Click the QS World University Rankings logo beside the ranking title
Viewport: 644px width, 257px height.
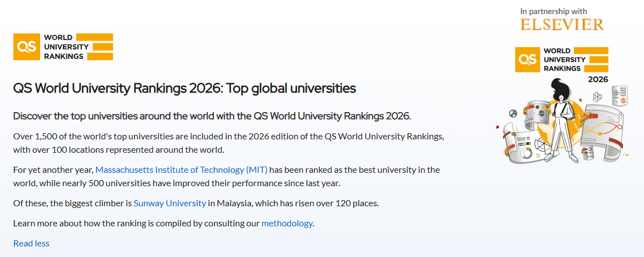64,47
